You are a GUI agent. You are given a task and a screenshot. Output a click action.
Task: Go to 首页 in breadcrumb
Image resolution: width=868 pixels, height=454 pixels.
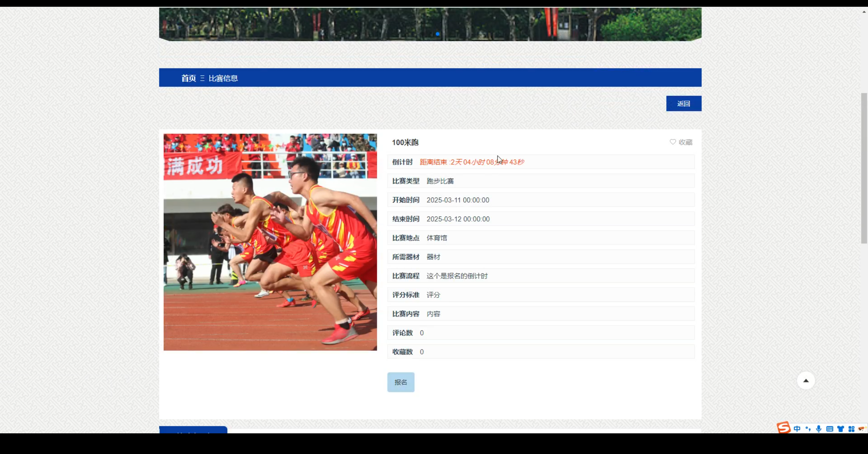click(189, 78)
